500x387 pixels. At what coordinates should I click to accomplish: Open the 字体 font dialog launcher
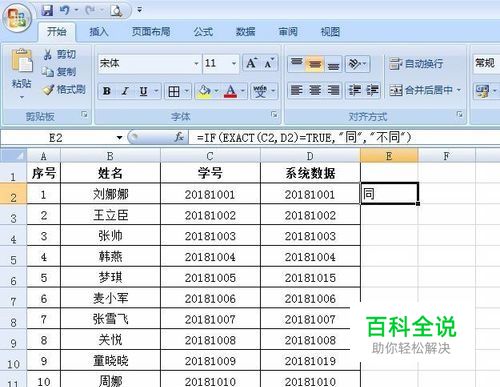pos(274,115)
